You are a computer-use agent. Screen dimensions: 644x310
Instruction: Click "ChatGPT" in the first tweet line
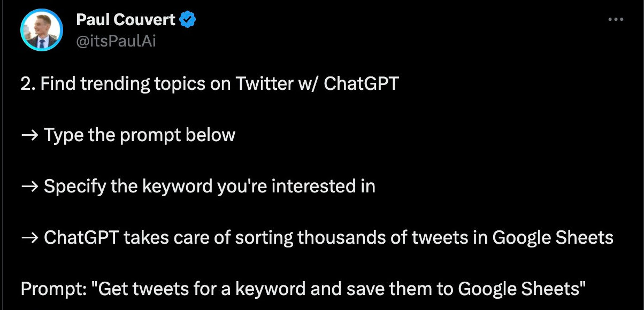[x=361, y=83]
